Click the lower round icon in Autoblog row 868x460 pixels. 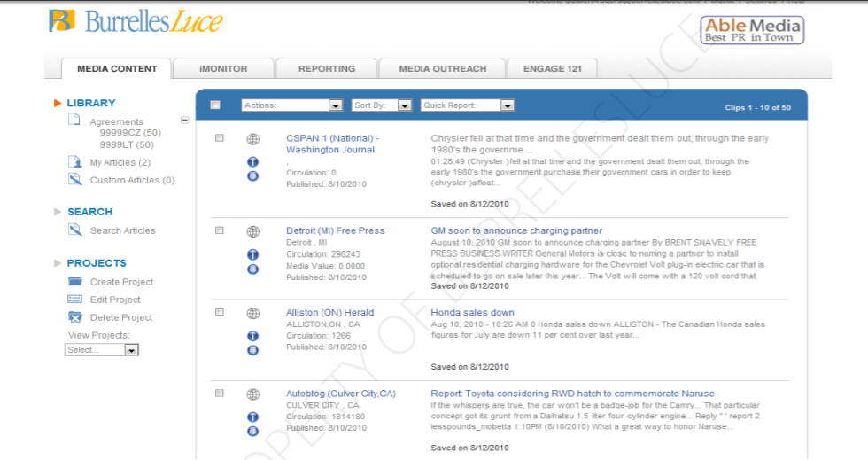pyautogui.click(x=253, y=431)
